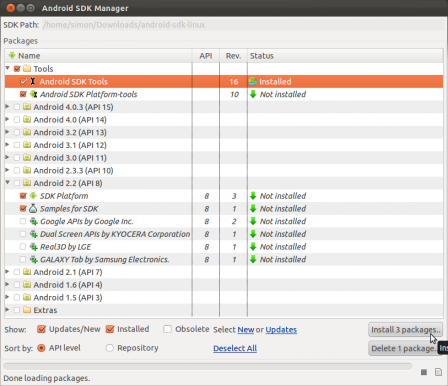Screen dimensions: 448x386
Task: Open the log window icon at bottom right
Action: click(x=438, y=372)
